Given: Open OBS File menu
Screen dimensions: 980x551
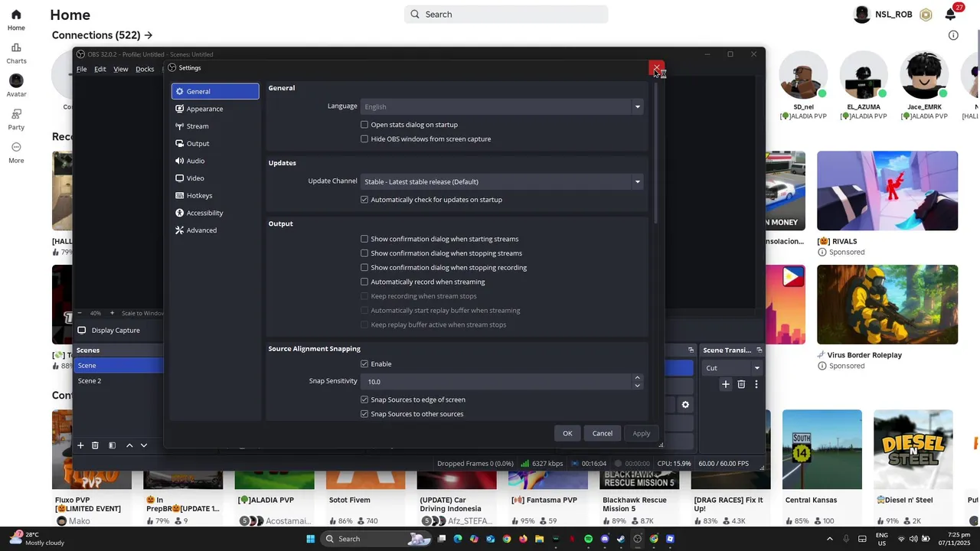Looking at the screenshot, I should pyautogui.click(x=81, y=69).
